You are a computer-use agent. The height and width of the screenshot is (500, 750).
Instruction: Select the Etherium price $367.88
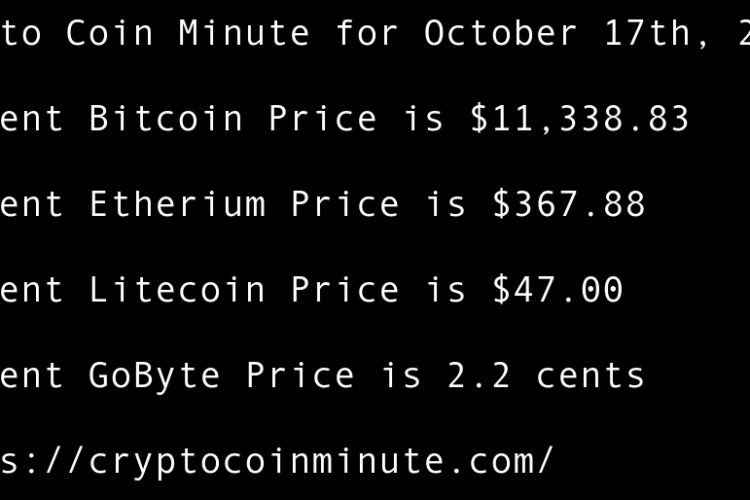coord(569,205)
